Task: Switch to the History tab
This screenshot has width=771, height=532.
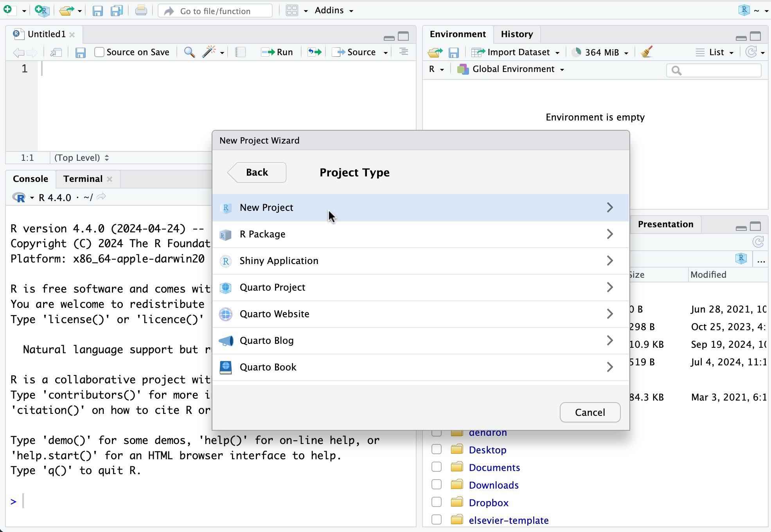Action: (517, 34)
